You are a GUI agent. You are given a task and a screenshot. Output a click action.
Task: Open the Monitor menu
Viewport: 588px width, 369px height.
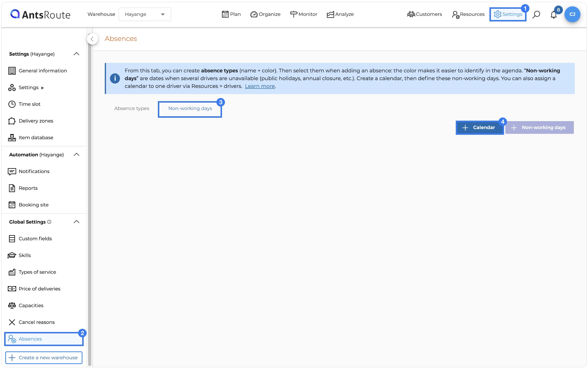(x=304, y=14)
